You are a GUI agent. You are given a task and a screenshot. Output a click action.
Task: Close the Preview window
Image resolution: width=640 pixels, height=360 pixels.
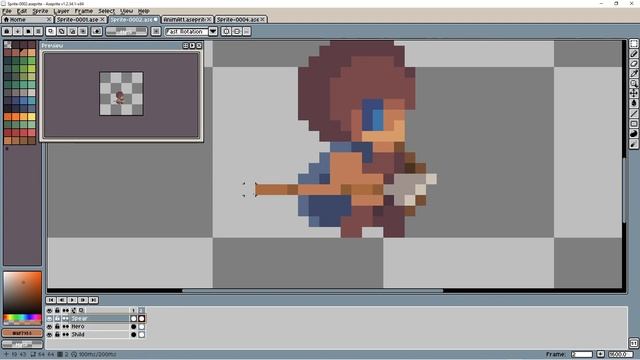point(199,46)
